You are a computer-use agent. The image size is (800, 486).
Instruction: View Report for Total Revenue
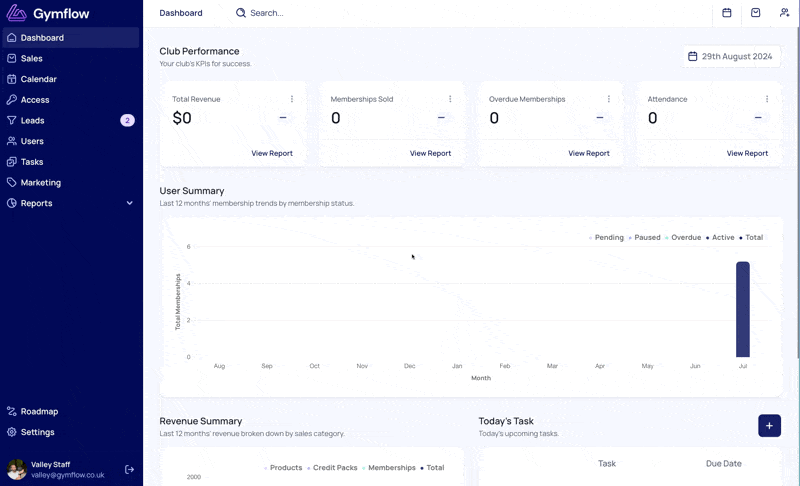[272, 153]
